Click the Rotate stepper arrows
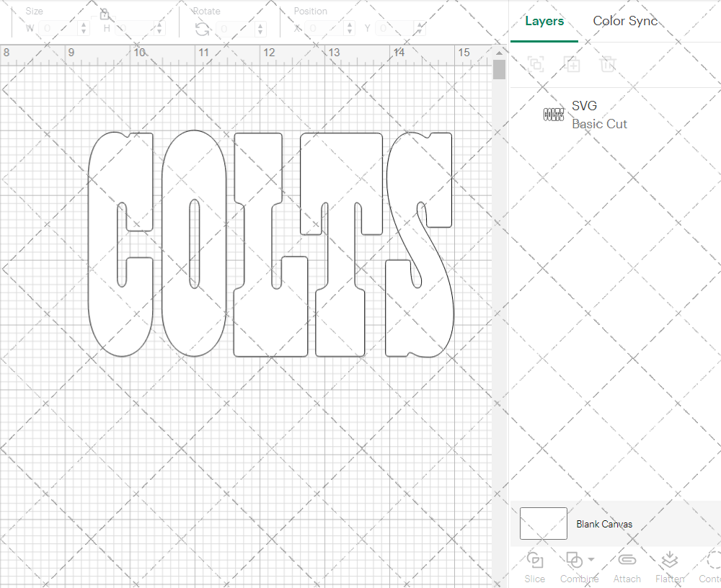 [260, 29]
